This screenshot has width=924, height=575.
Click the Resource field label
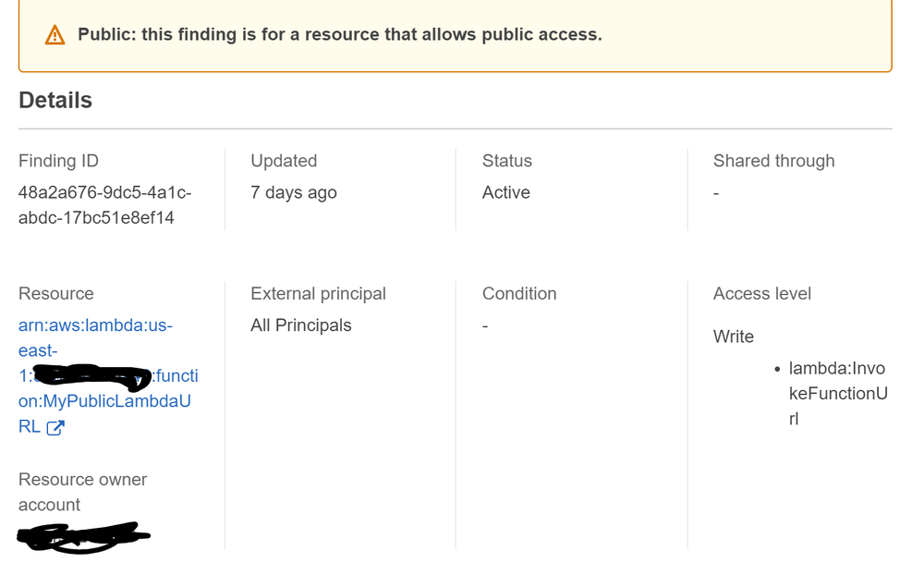click(56, 294)
